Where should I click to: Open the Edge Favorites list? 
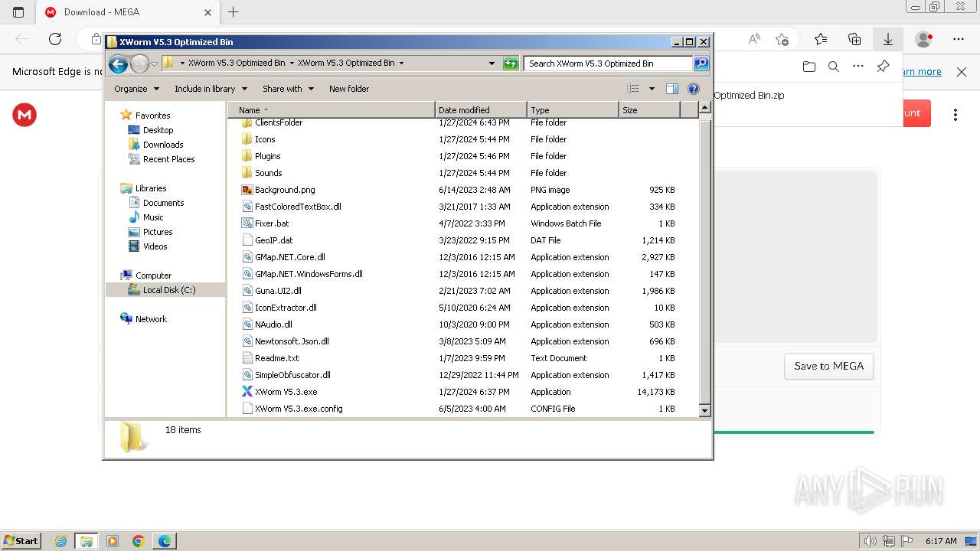click(821, 39)
